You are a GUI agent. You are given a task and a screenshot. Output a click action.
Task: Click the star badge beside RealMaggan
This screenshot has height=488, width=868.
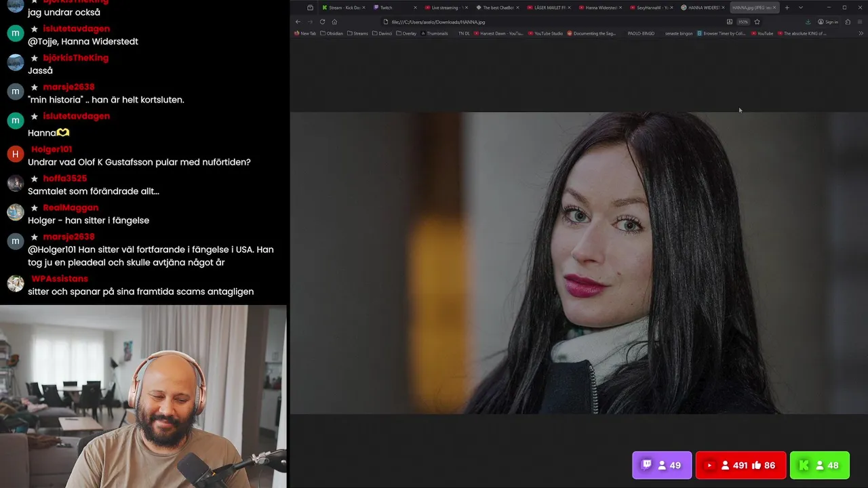click(35, 207)
